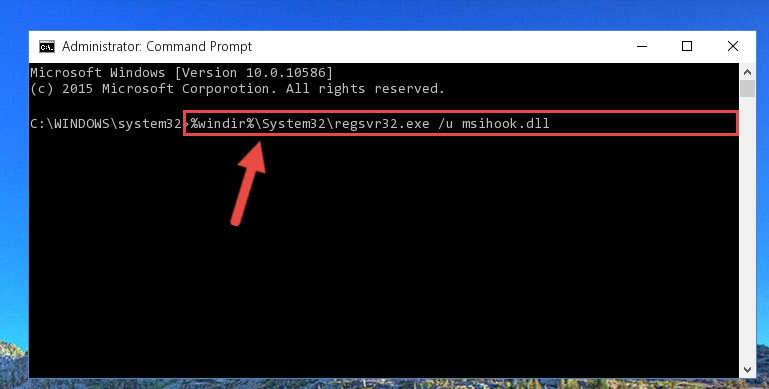Click the empty scrollbar track below thumb
This screenshot has width=769, height=389.
click(x=747, y=229)
